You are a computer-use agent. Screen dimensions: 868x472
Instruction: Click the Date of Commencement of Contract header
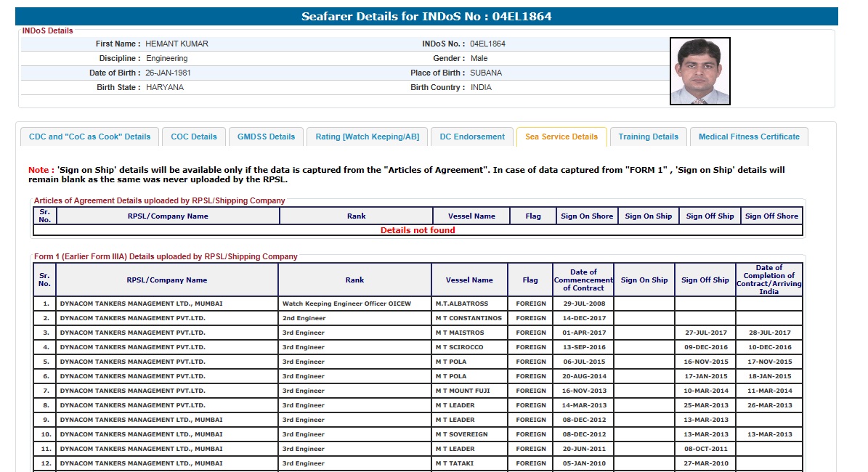click(x=583, y=280)
